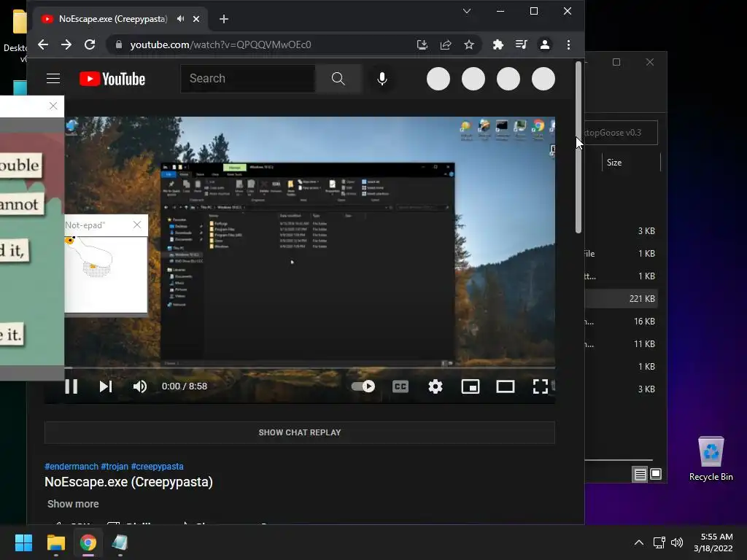Go forward in Chrome history
747x560 pixels.
66,44
